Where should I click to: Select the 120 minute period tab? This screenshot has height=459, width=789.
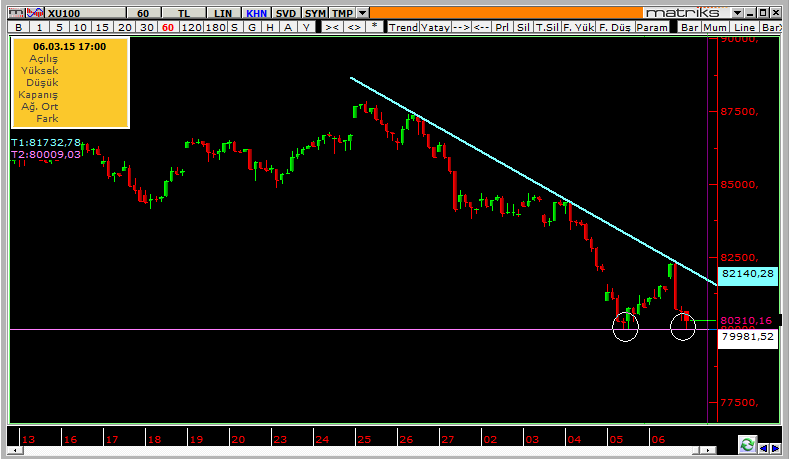coord(191,27)
